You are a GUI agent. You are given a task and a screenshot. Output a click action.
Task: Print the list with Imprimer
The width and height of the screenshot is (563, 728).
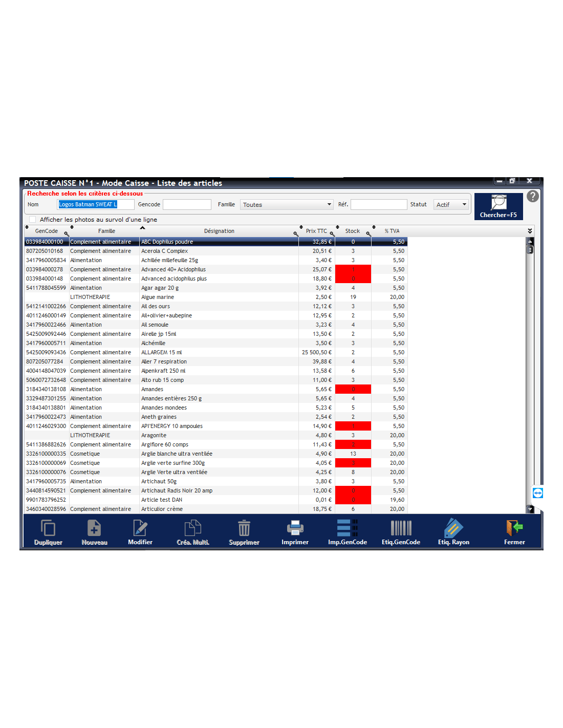[295, 529]
